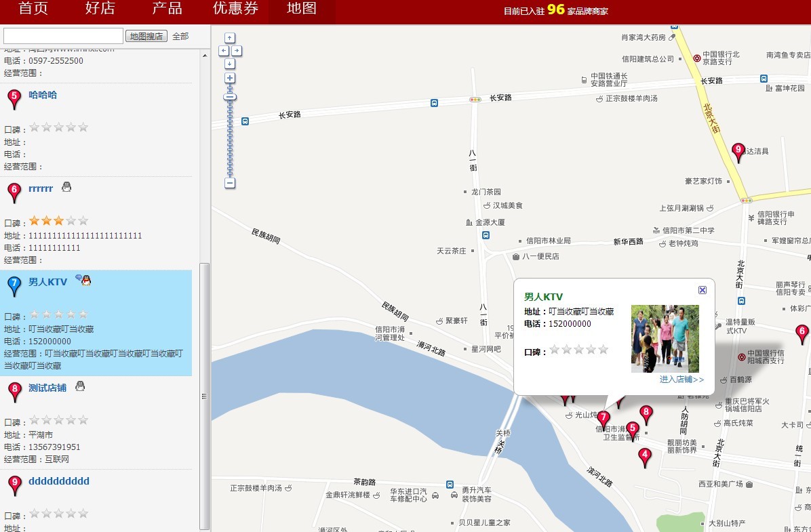Select the zoom-in plus button on map
811x532 pixels.
[x=229, y=78]
